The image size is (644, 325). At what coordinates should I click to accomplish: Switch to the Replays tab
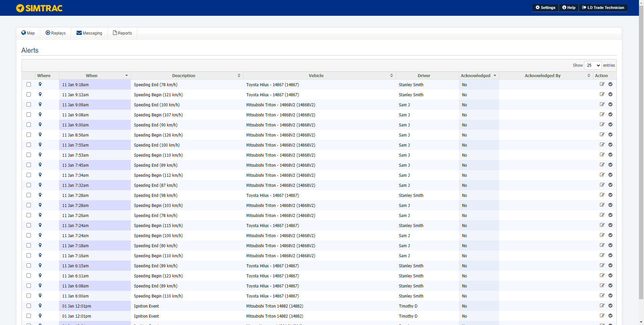coord(56,33)
